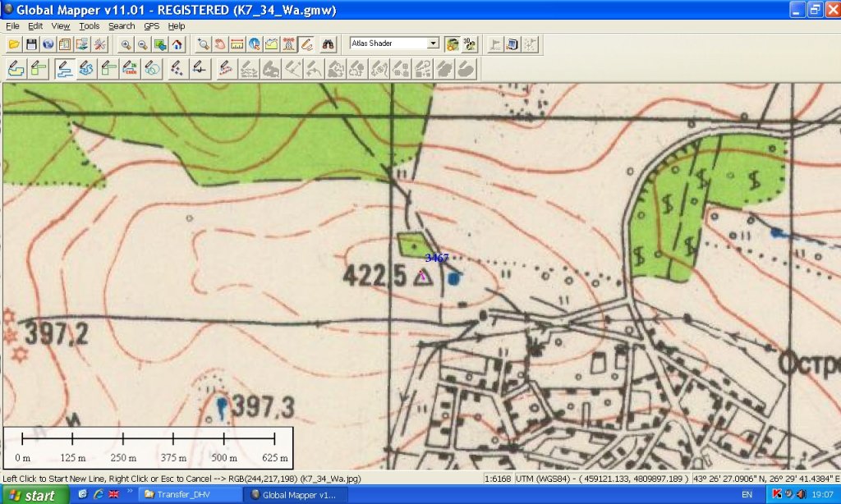Toggle the Create Line Feature mode
Image resolution: width=841 pixels, height=504 pixels.
coord(64,69)
